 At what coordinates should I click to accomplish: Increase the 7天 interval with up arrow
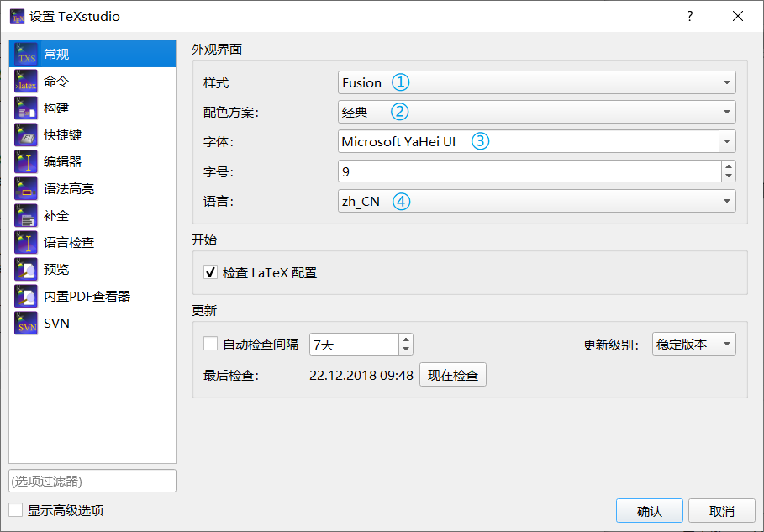[406, 339]
